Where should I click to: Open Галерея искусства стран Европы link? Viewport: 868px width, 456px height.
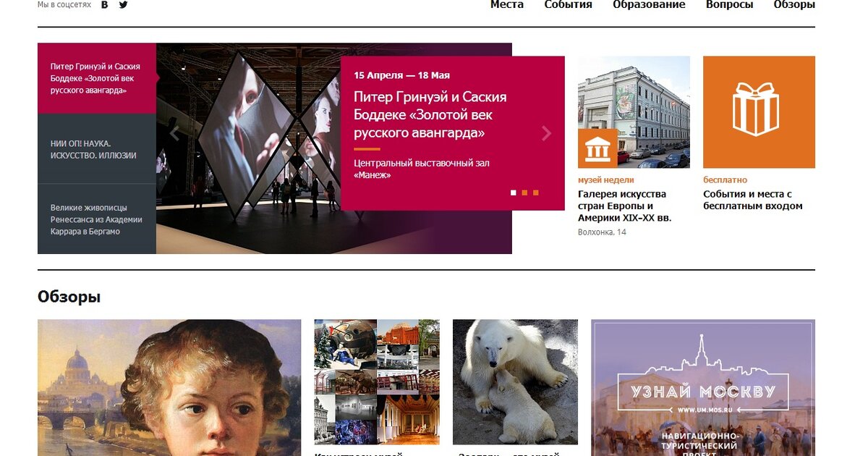point(625,206)
